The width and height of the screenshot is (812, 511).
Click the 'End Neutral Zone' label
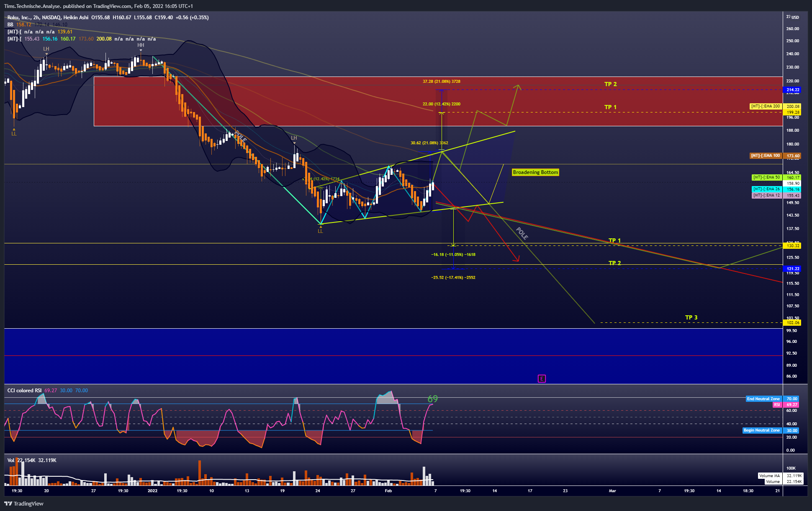click(x=763, y=399)
